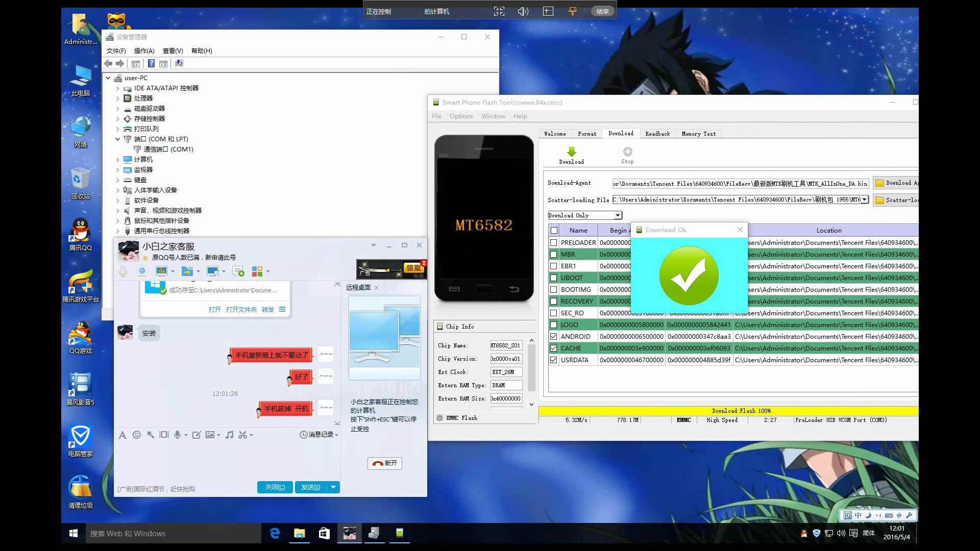Screen dimensions: 980x551
Task: Click the help icon in Device Manager toolbar
Action: [151, 63]
